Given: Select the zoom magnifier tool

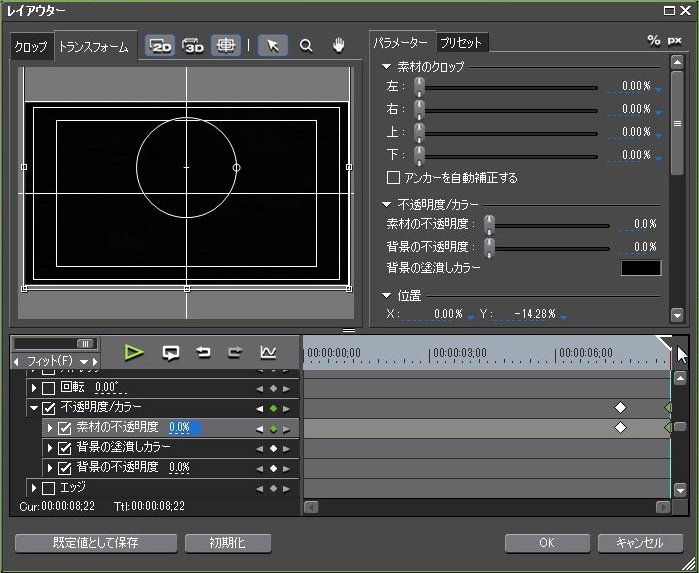Looking at the screenshot, I should tap(306, 45).
